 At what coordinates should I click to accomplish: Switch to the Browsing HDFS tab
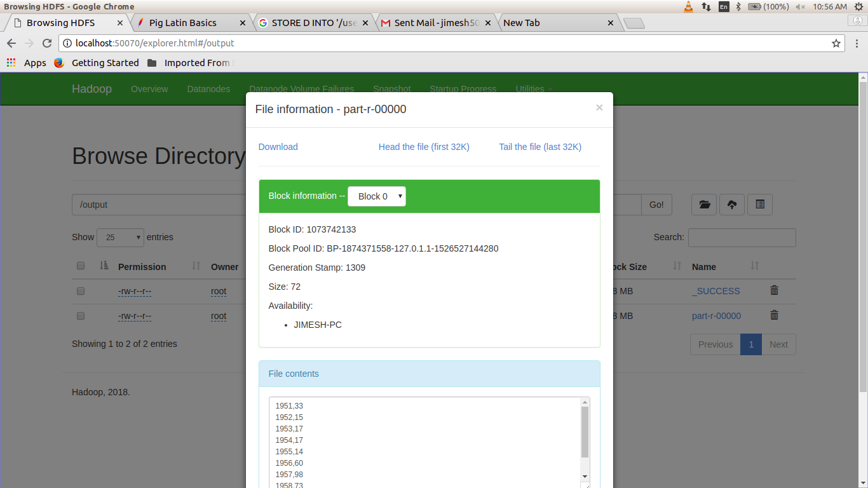click(x=67, y=23)
